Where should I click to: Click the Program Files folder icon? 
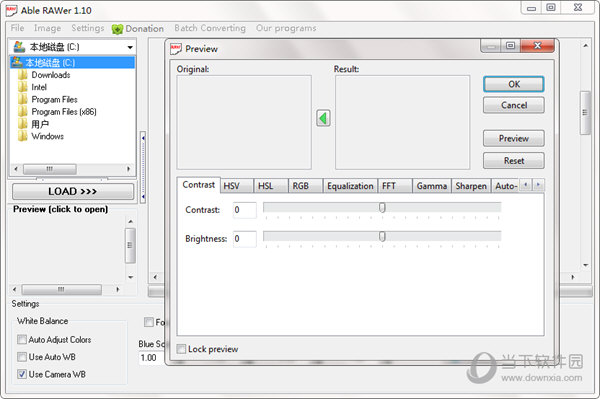tap(23, 99)
